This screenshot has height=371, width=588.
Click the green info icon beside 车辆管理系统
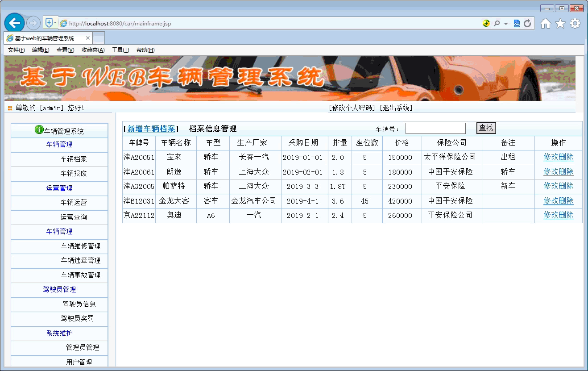pos(39,130)
